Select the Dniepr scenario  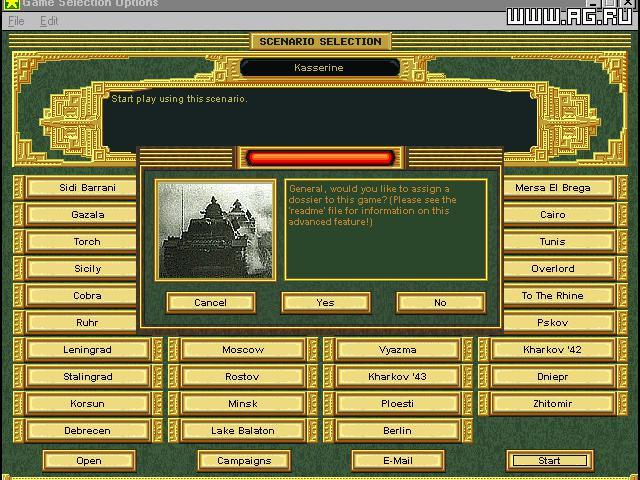553,377
